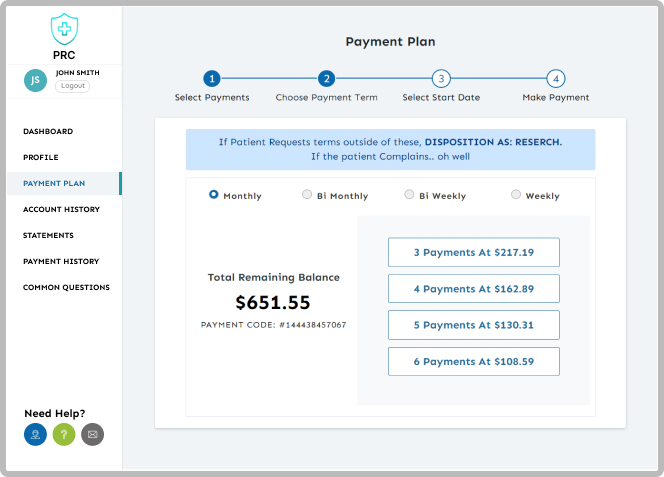Go to Account History in sidebar

pos(61,209)
